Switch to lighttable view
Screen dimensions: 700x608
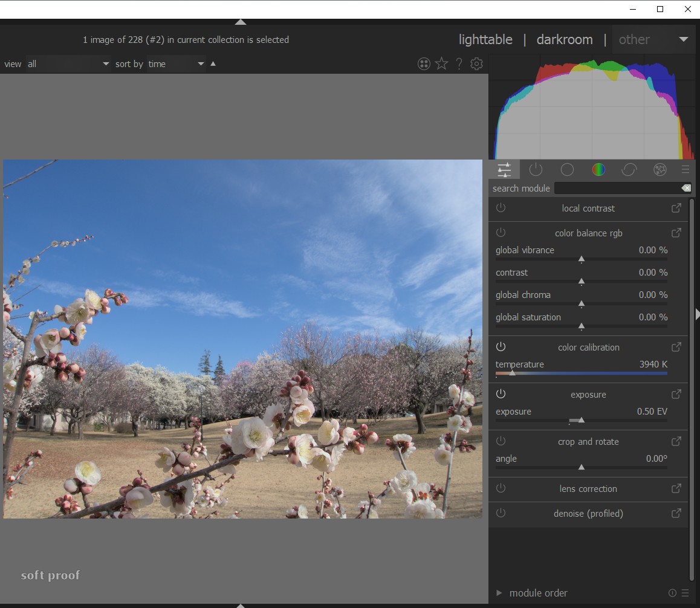pyautogui.click(x=485, y=40)
